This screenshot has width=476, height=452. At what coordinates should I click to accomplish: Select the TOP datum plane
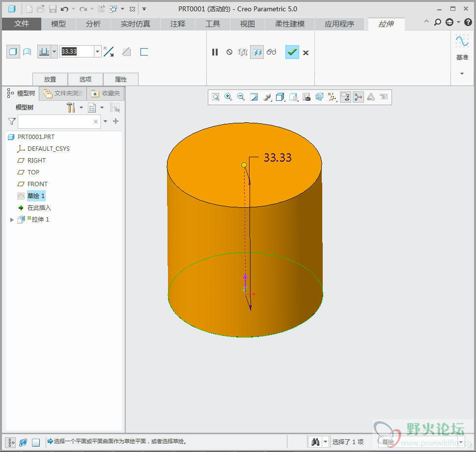pyautogui.click(x=33, y=172)
